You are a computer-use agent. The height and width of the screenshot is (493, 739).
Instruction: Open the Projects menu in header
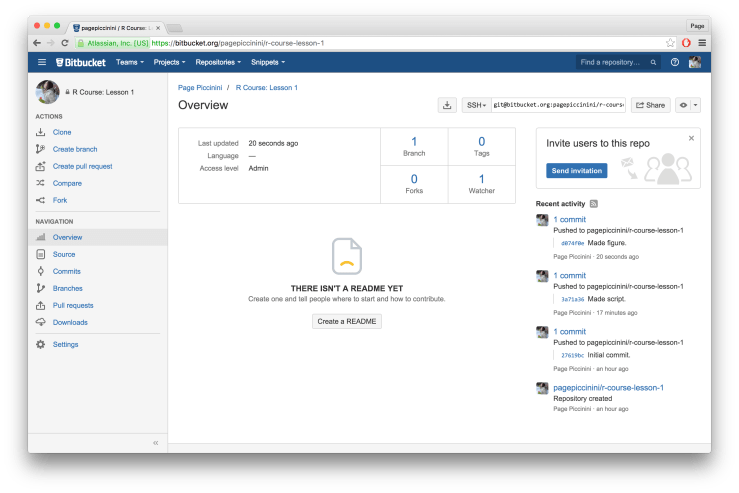click(170, 62)
